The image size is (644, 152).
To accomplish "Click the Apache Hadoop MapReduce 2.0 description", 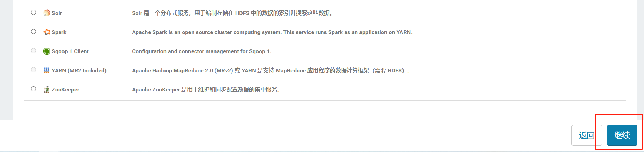I will click(271, 71).
